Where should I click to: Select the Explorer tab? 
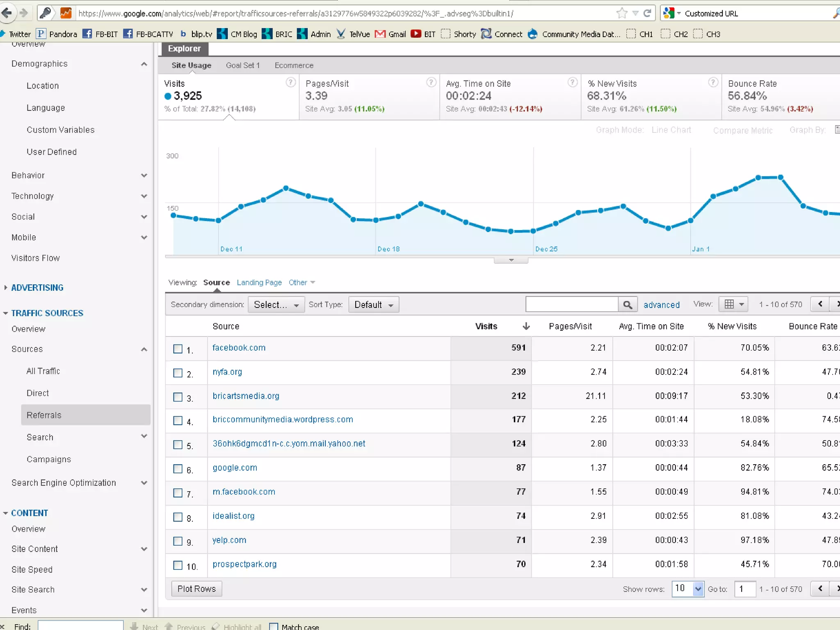click(x=185, y=48)
